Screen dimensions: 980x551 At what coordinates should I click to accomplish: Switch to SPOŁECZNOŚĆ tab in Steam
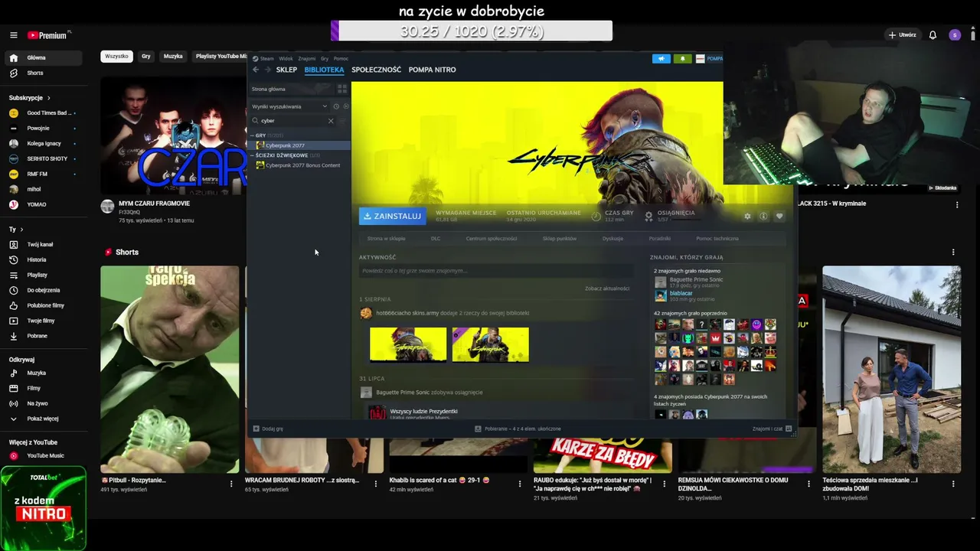tap(376, 70)
